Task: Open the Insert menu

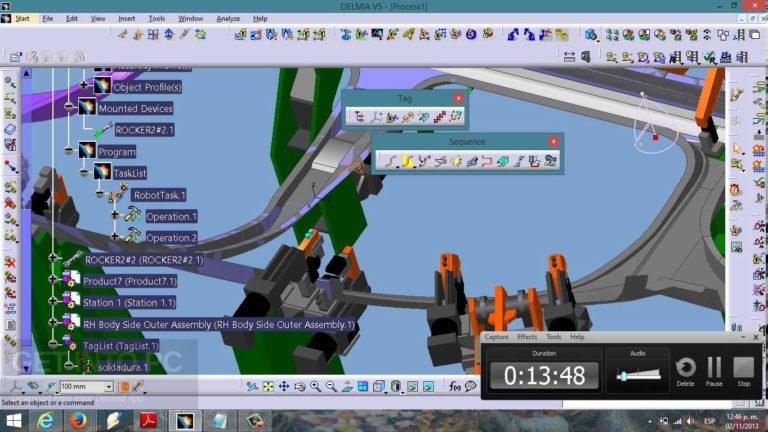Action: (x=126, y=19)
